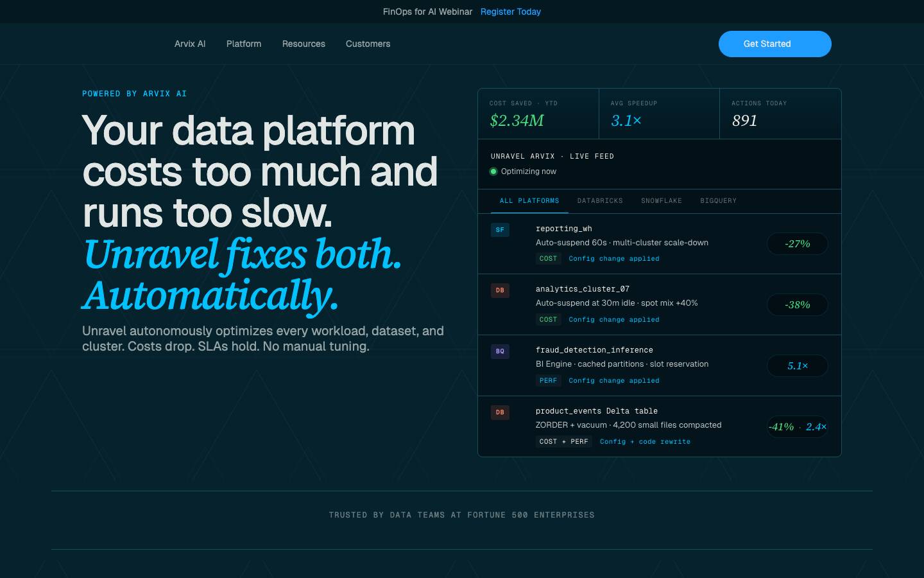Click ZORDER + vacuum description text
This screenshot has height=578, width=924.
pyautogui.click(x=628, y=425)
